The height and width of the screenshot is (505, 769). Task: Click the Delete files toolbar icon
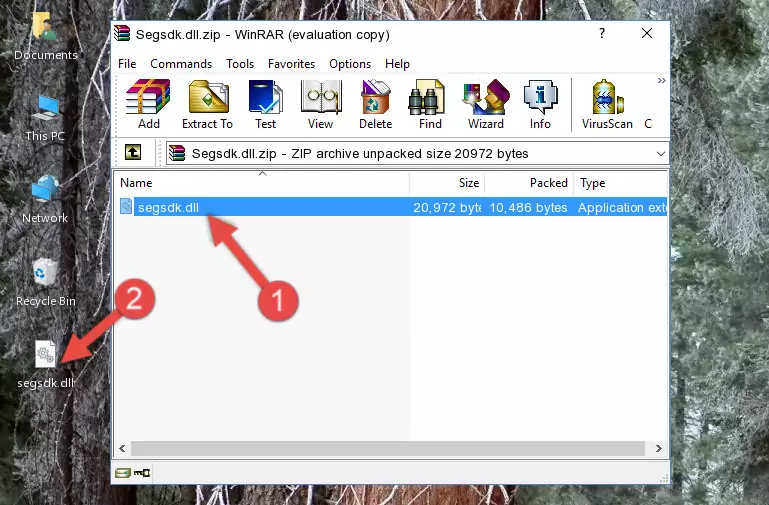tap(376, 104)
